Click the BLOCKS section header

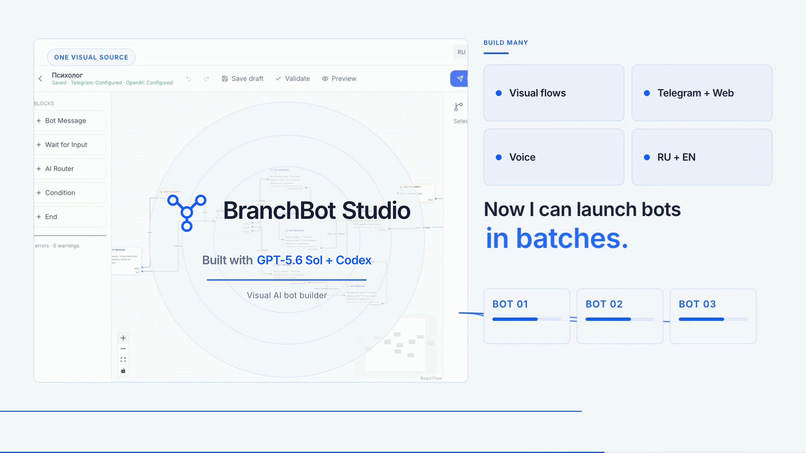coord(44,103)
